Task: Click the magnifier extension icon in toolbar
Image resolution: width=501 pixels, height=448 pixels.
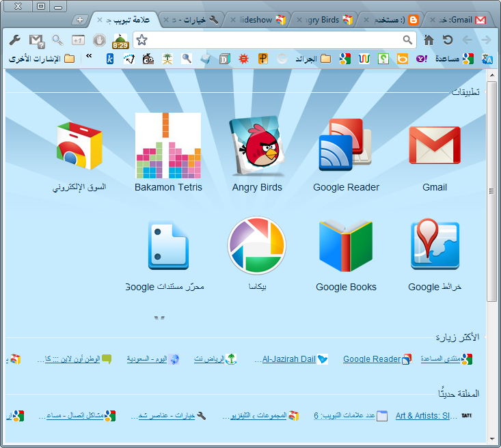Action: click(57, 40)
